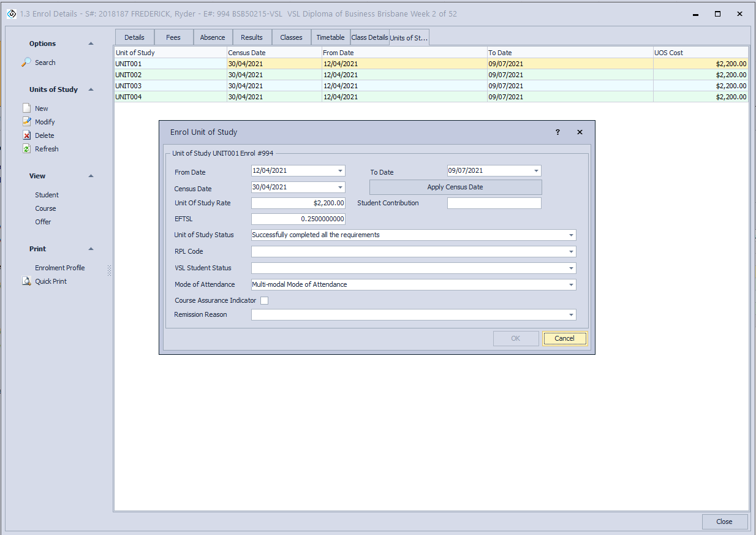Click the Student Contribution input field
The image size is (756, 535).
(x=494, y=203)
